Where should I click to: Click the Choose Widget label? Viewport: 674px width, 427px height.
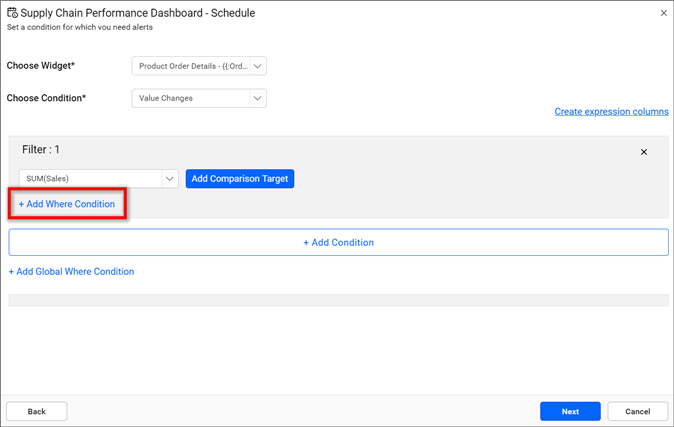tap(41, 66)
